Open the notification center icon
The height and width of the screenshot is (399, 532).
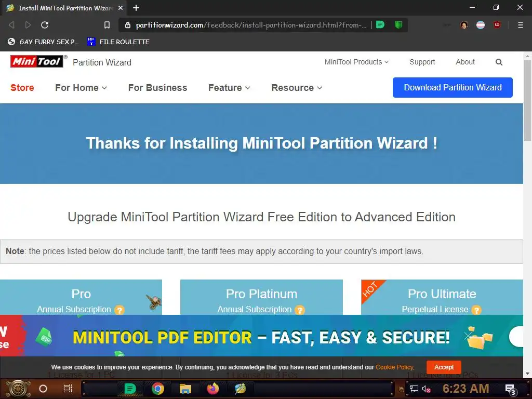coord(511,390)
